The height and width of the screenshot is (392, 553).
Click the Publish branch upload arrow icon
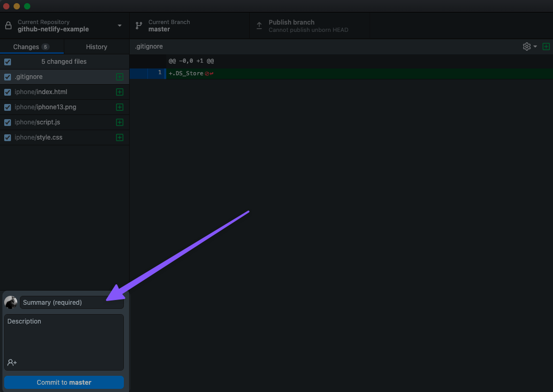pos(259,26)
